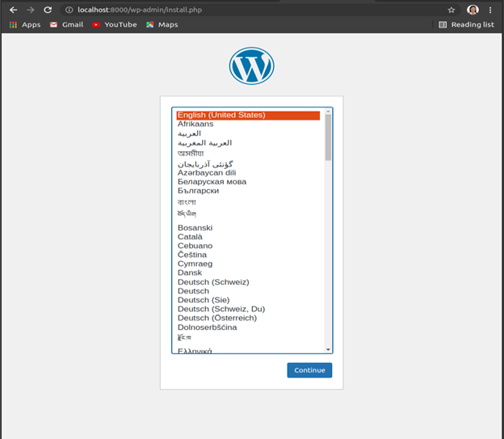This screenshot has width=504, height=439.
Task: Select Bosanski from the list
Action: [x=248, y=228]
